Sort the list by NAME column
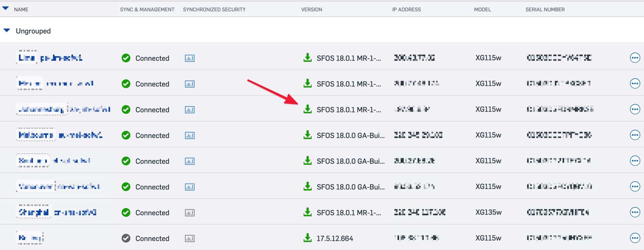The height and width of the screenshot is (250, 644). point(21,9)
